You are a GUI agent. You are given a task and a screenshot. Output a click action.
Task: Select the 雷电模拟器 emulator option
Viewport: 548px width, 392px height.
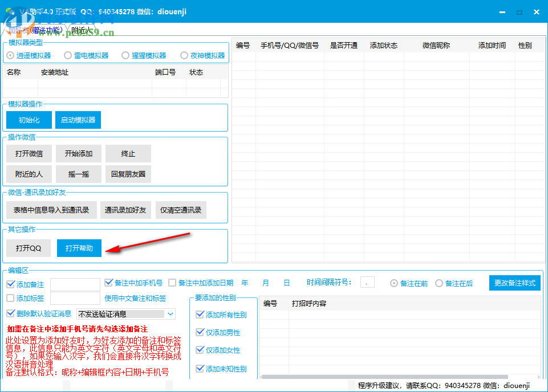pyautogui.click(x=68, y=55)
